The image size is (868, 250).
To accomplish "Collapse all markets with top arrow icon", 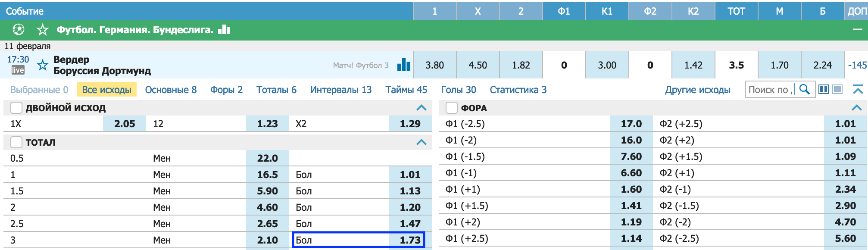I will [858, 89].
